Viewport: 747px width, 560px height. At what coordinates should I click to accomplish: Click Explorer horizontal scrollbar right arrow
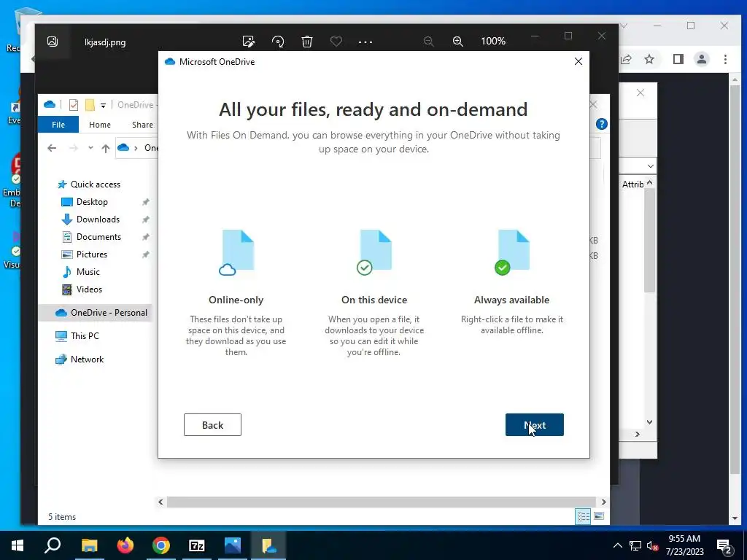tap(603, 502)
